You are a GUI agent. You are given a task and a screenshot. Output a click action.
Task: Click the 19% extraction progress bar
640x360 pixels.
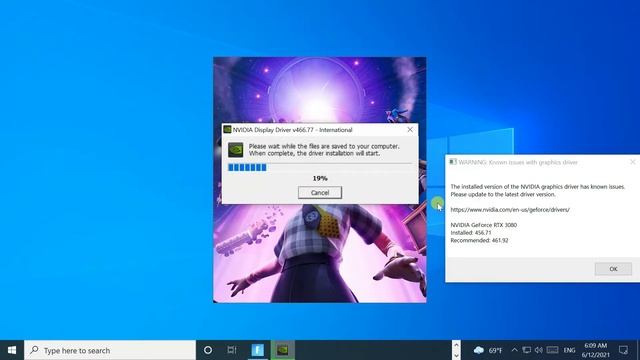pos(320,167)
